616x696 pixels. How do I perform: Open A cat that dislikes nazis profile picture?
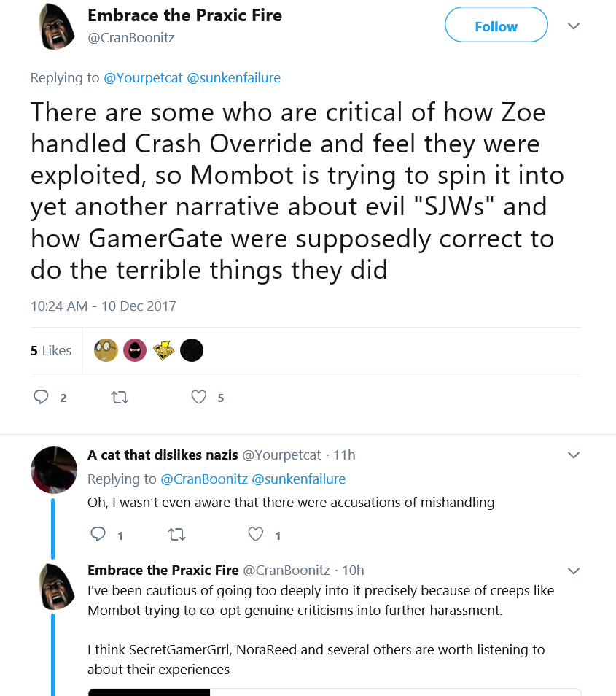click(54, 470)
